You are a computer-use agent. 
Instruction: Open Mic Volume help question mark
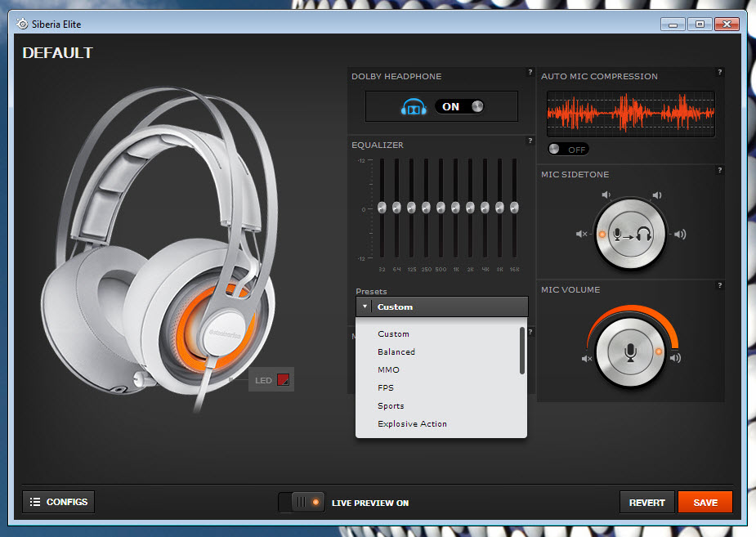[720, 285]
